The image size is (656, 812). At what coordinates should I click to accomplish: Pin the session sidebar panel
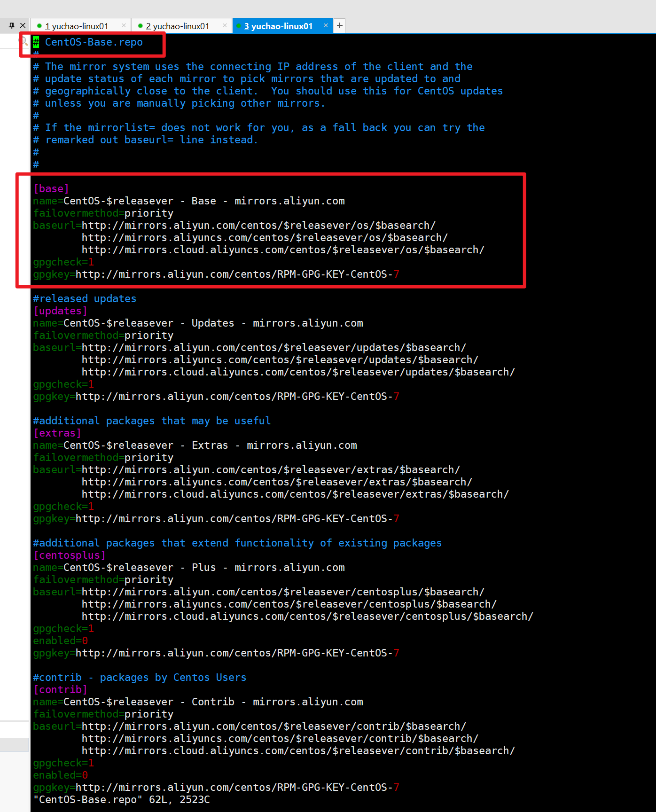pyautogui.click(x=12, y=25)
